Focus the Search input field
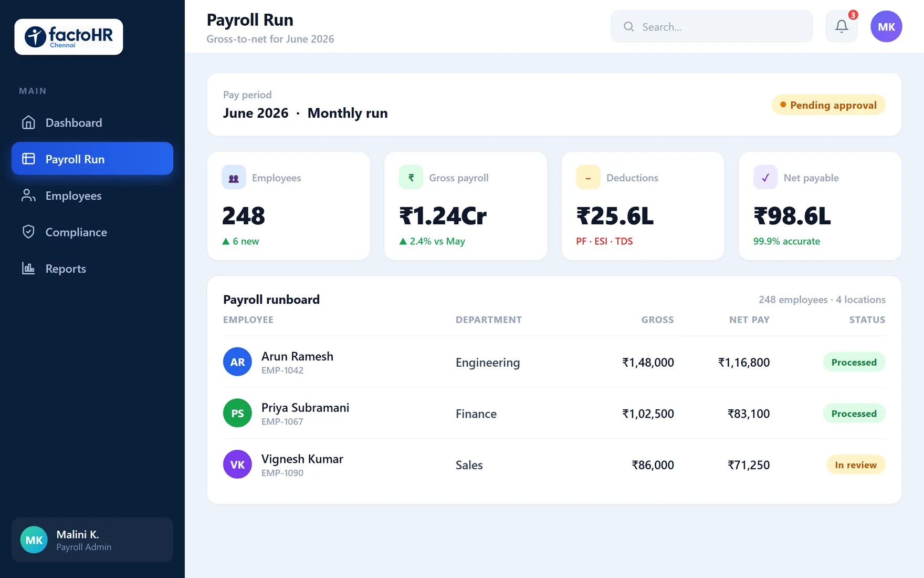 point(711,26)
